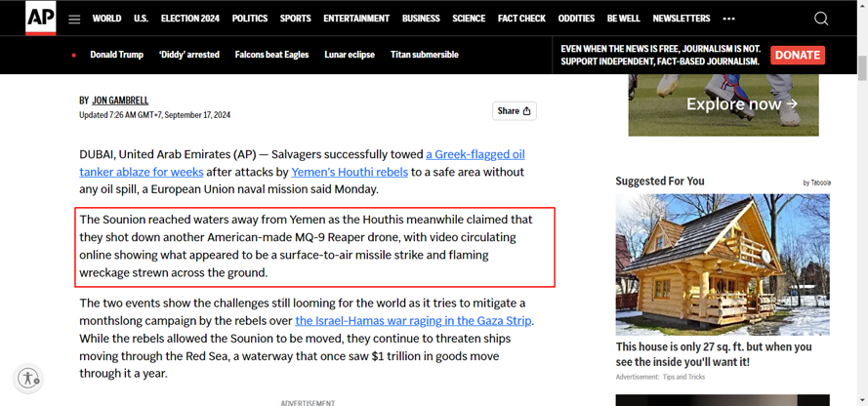Open Newsletters section

(x=682, y=19)
